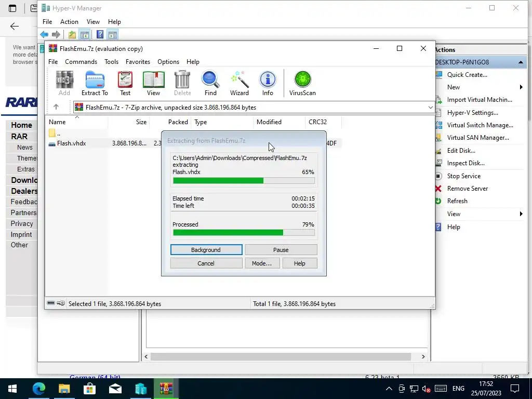532x399 pixels.
Task: Open Hyper-V Settings... action
Action: pyautogui.click(x=472, y=113)
